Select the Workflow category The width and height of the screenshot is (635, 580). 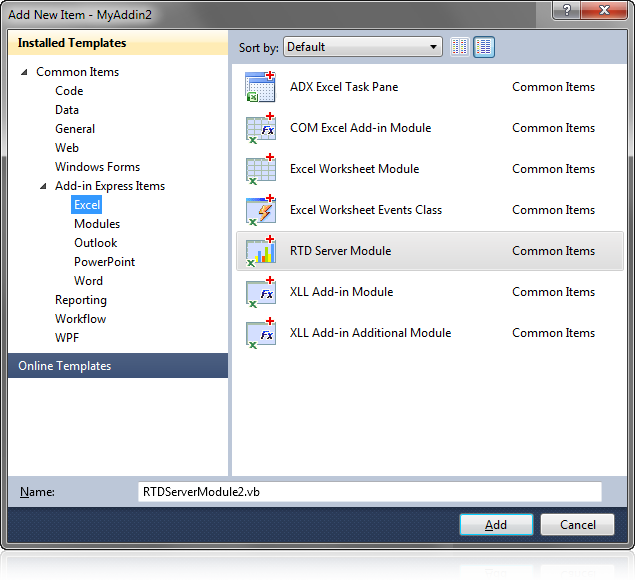point(81,319)
